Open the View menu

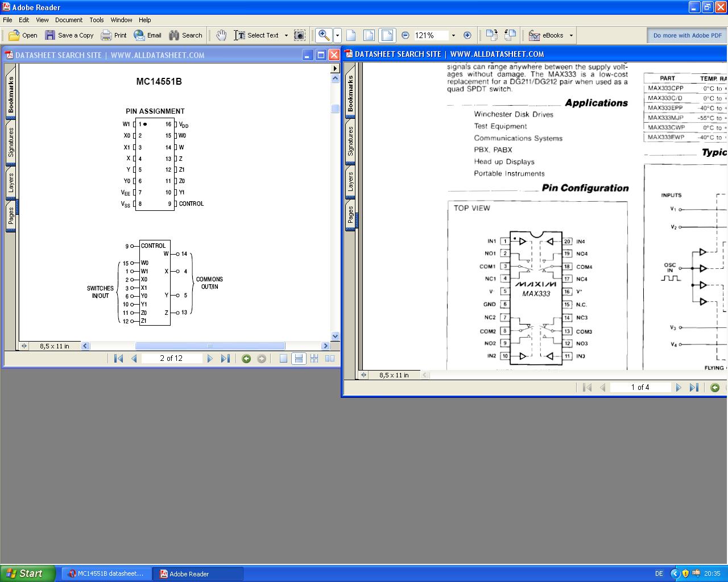tap(42, 20)
